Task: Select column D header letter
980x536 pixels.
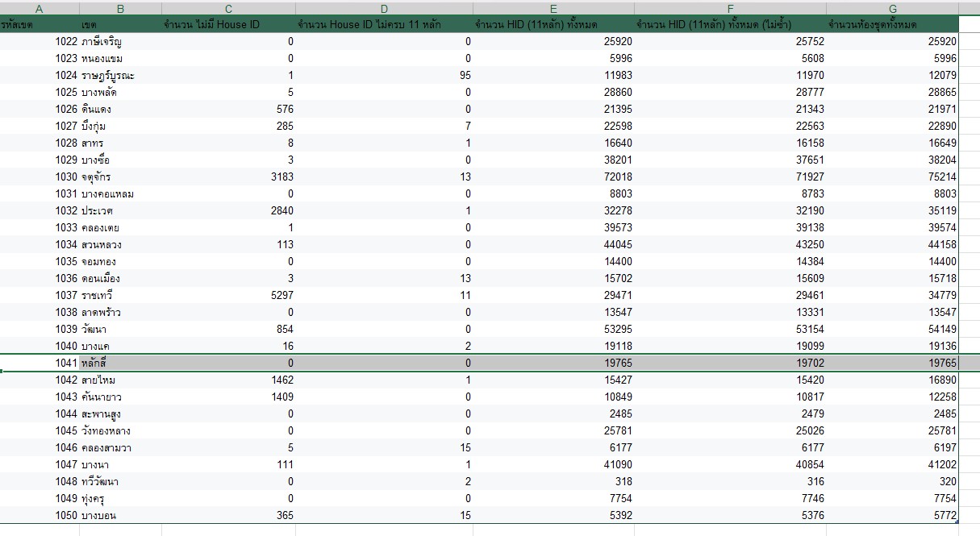Action: pyautogui.click(x=384, y=8)
